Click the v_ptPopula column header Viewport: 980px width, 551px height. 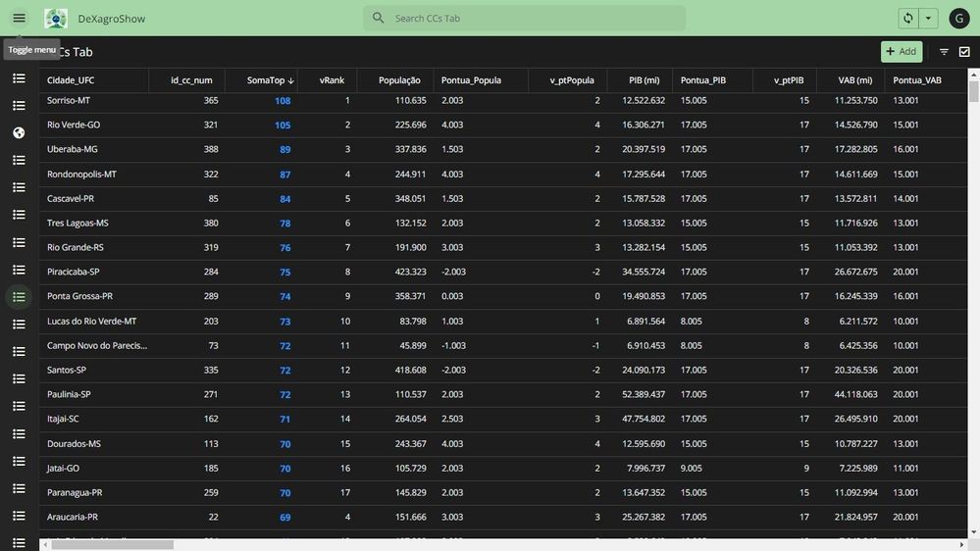pyautogui.click(x=572, y=80)
